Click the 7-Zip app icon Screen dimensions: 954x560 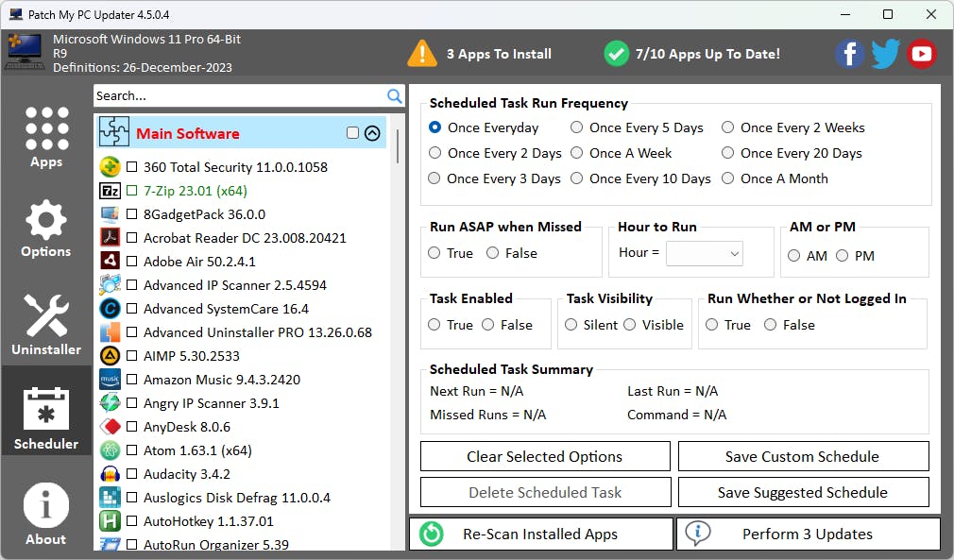110,191
